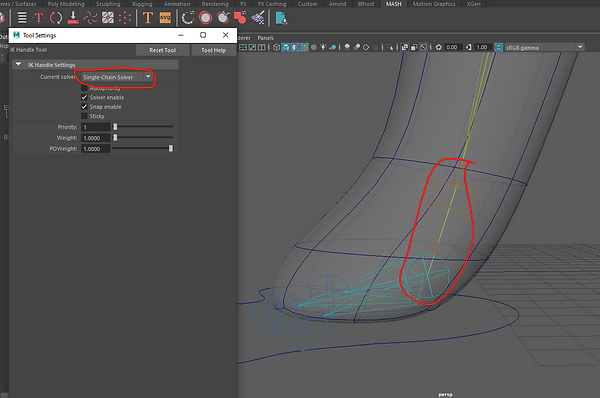Click the circular arrows MASH shelf icon
This screenshot has width=600, height=398.
point(56,18)
